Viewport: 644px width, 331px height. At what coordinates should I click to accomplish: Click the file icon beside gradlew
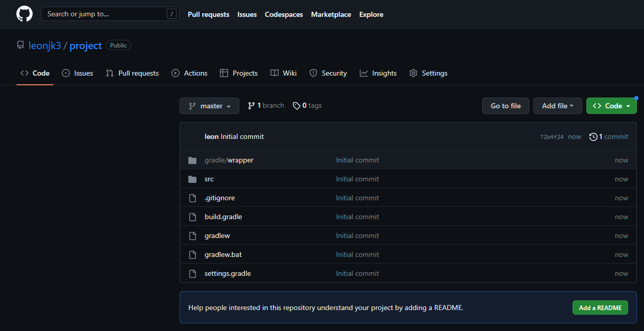(192, 236)
